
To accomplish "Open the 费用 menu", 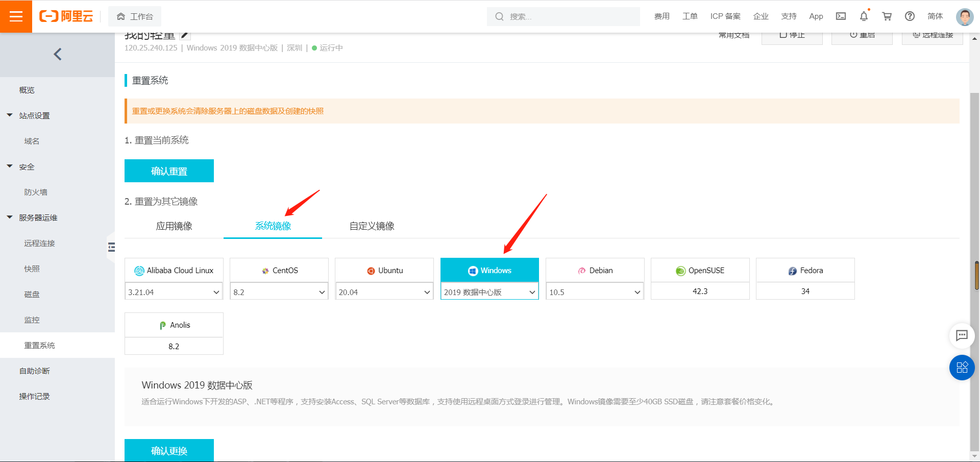I will point(662,16).
